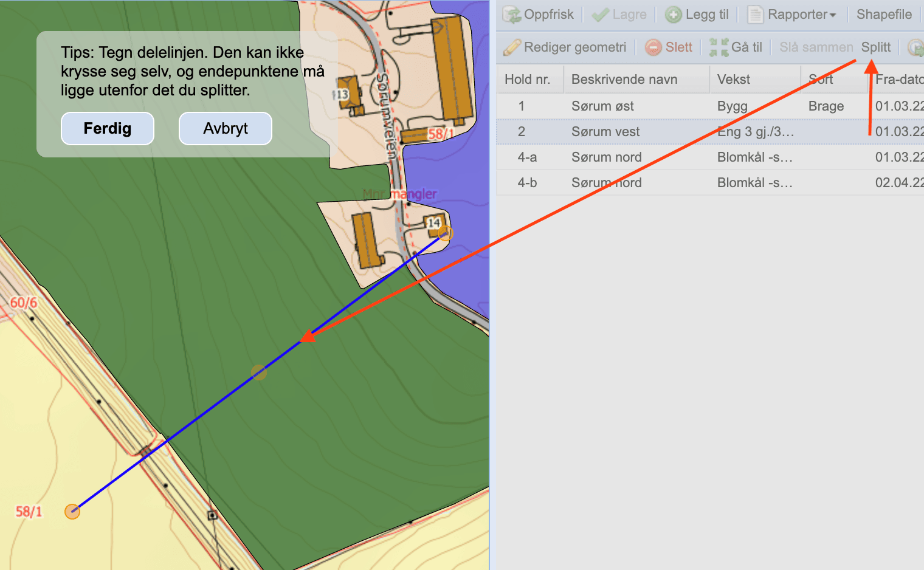Click the Rediger geometri pencil icon

512,47
